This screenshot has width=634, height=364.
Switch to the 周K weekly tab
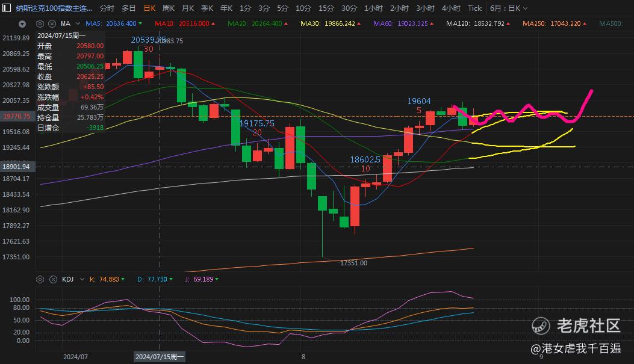[168, 8]
